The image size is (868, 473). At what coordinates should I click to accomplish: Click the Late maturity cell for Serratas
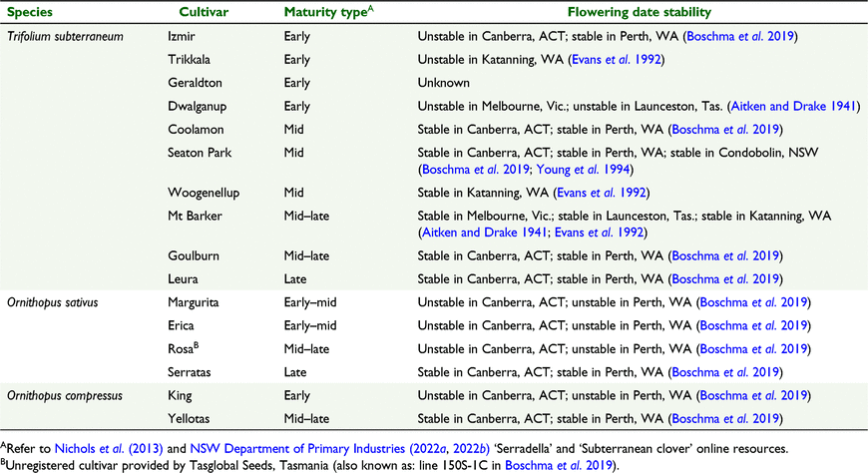coord(295,372)
